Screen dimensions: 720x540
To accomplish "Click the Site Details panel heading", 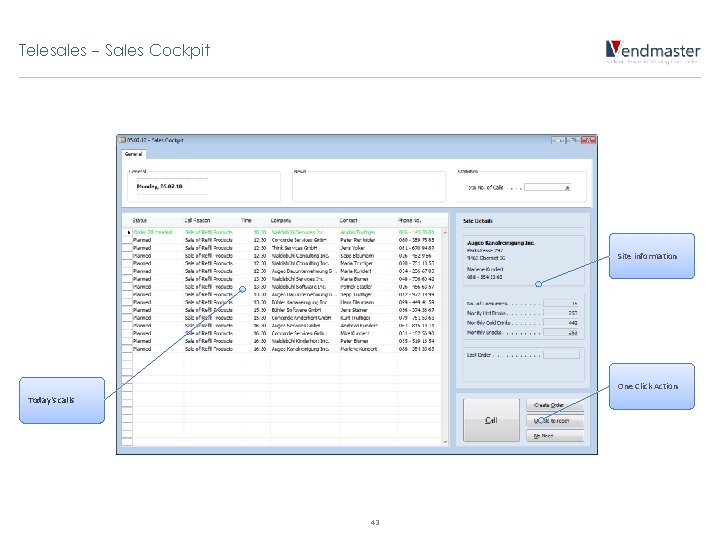I will [x=478, y=221].
